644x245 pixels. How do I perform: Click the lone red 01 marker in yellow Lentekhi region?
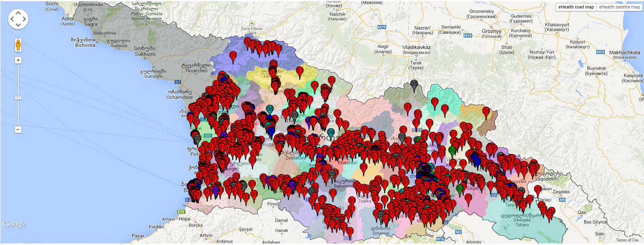pyautogui.click(x=300, y=71)
